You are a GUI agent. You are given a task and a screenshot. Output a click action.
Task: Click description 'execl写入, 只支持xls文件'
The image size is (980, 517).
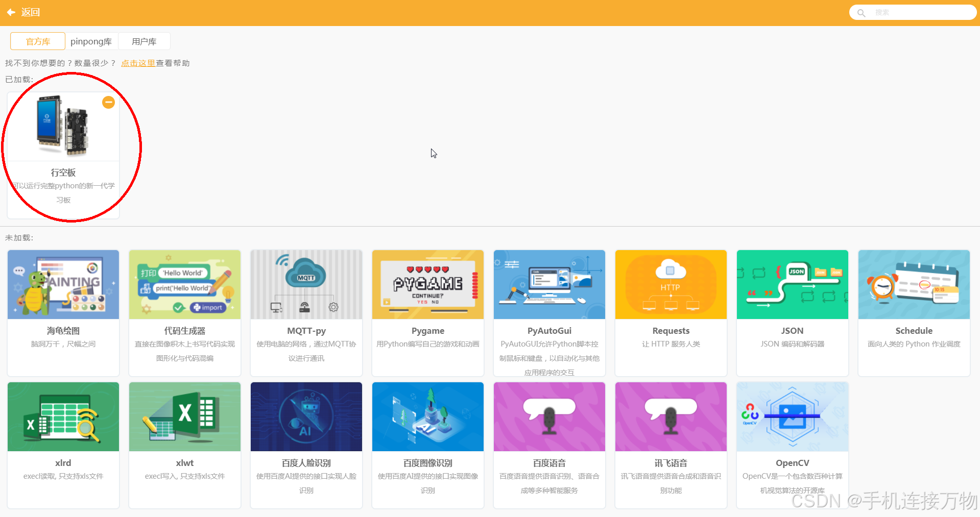[185, 476]
